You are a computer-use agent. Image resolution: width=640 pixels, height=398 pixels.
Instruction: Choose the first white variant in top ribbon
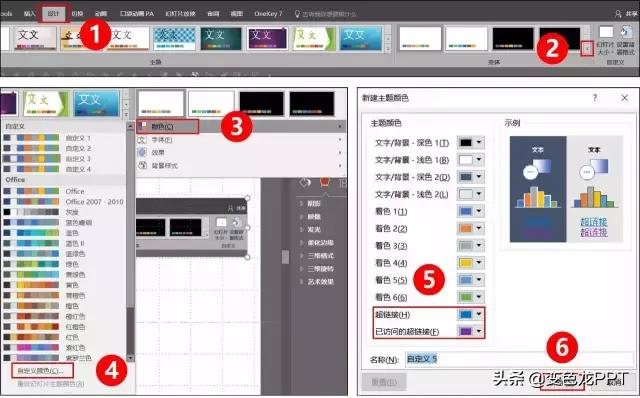[420, 38]
